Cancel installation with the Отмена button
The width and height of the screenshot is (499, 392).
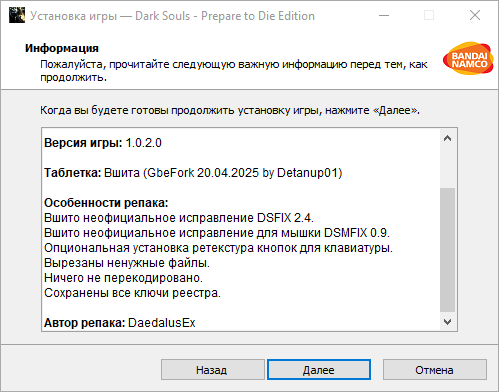(435, 369)
